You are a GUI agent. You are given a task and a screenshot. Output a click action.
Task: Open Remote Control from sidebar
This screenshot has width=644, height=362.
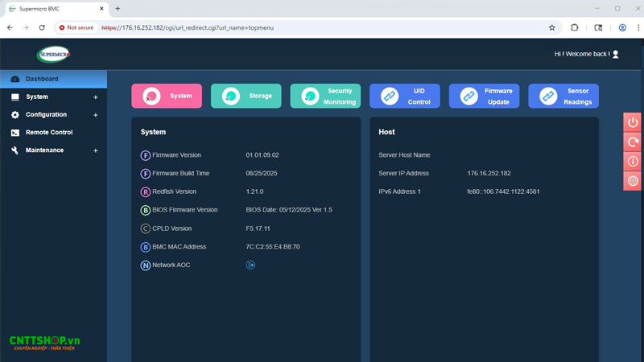[x=48, y=133]
